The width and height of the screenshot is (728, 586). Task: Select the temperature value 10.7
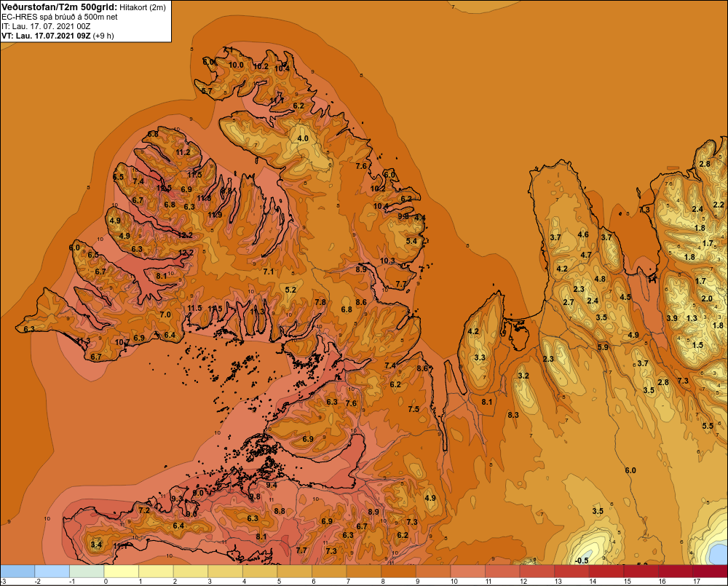[122, 343]
